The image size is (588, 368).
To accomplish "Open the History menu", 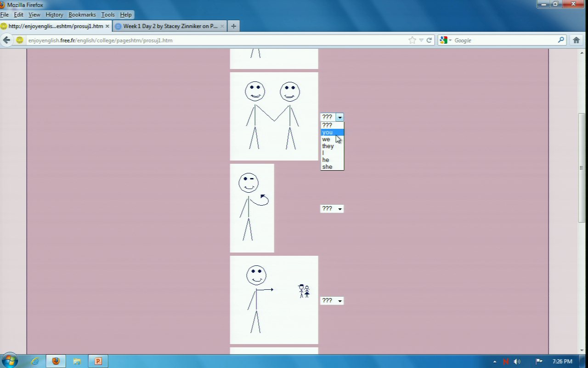I will pos(54,15).
